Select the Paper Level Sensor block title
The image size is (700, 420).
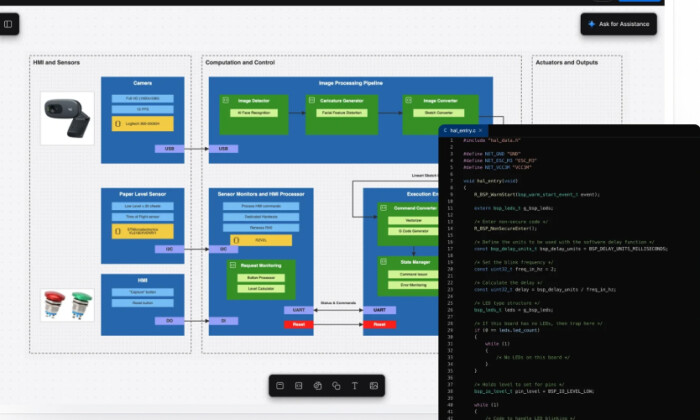[x=142, y=194]
